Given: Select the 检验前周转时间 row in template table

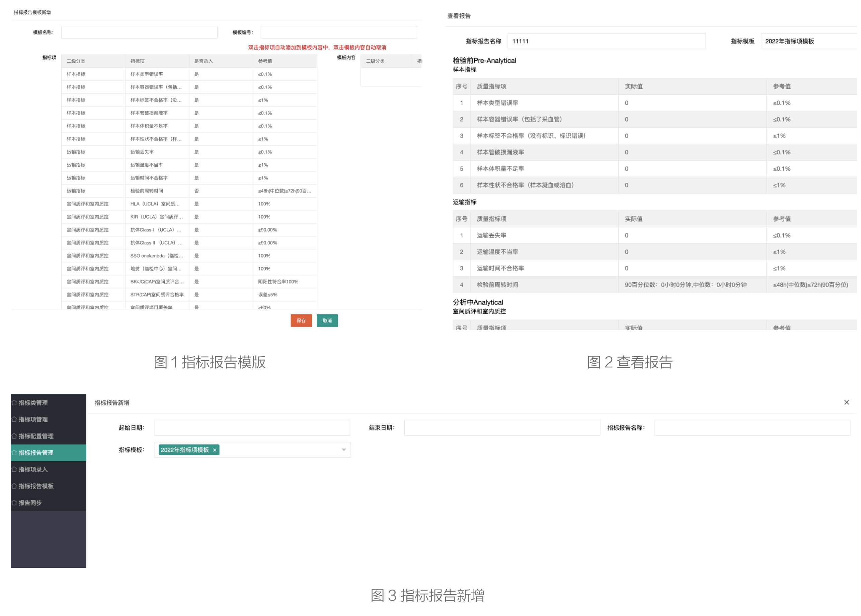Looking at the screenshot, I should pos(189,191).
